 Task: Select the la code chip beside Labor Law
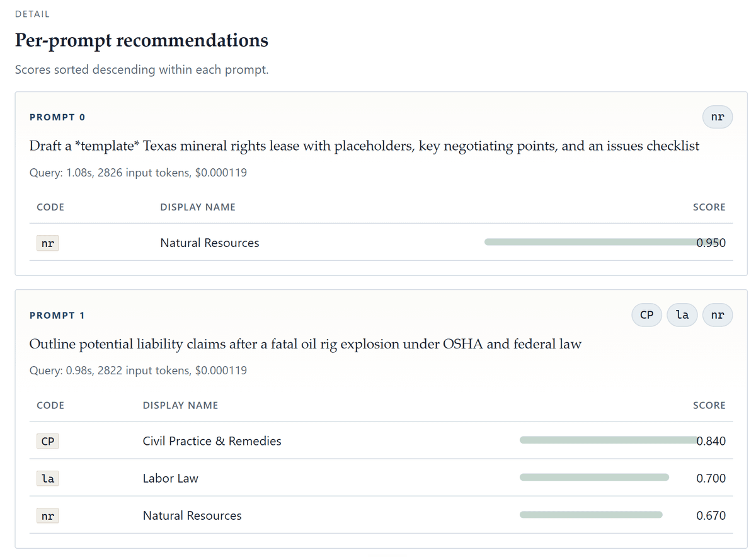[48, 478]
